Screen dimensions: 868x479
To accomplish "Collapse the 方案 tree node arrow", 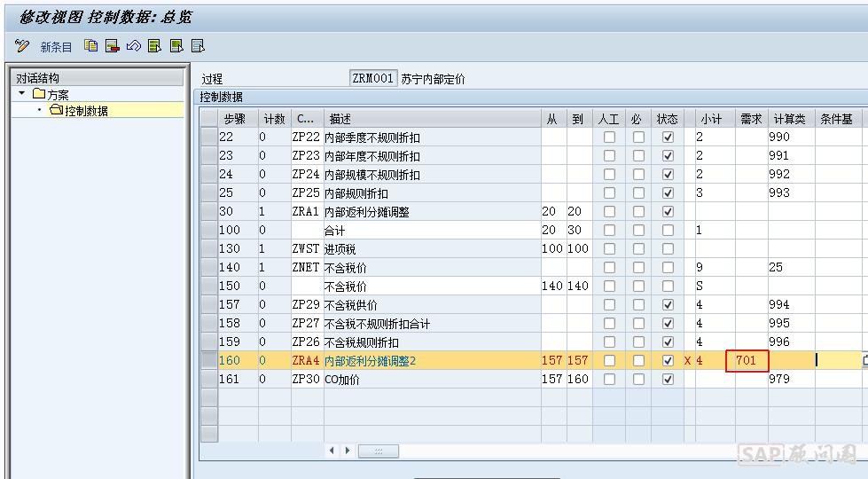I will 21,94.
